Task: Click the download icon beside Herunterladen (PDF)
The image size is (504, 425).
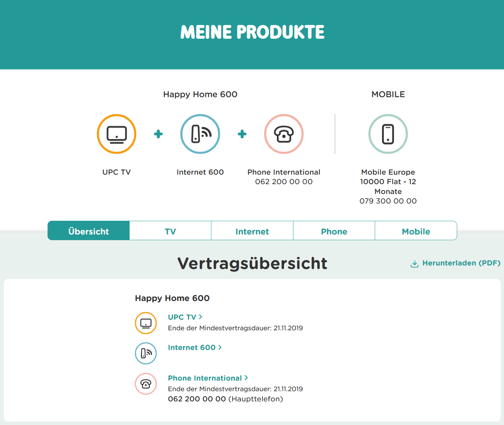Action: [x=415, y=264]
